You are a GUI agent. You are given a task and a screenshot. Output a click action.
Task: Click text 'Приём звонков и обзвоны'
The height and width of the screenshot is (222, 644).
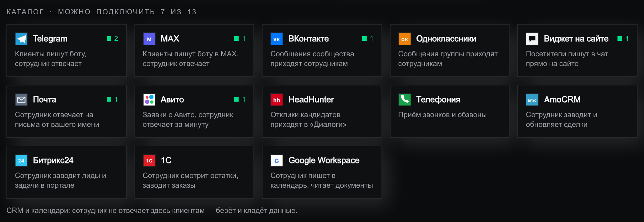point(442,115)
